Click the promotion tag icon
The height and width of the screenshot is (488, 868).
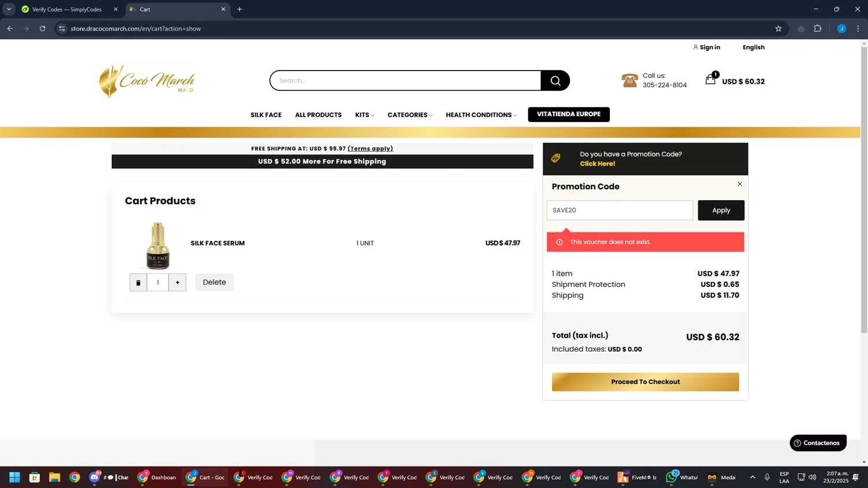tap(556, 158)
